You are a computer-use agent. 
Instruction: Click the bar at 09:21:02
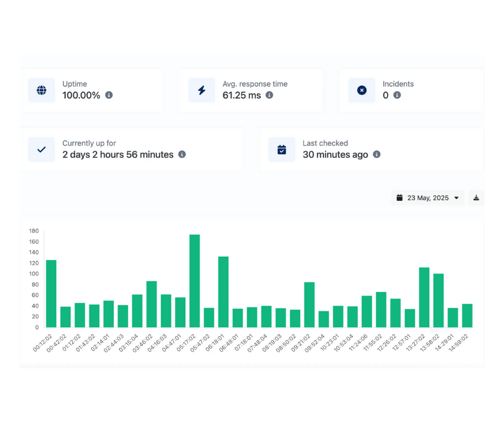[x=309, y=305]
